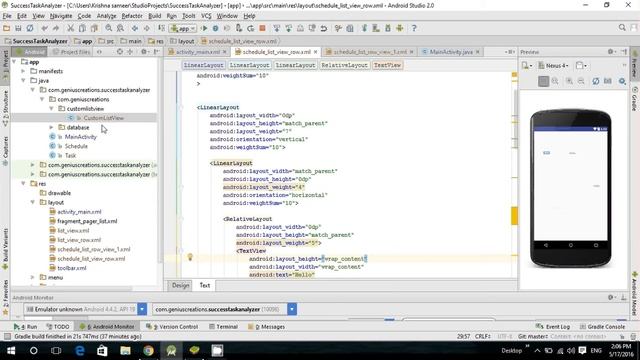
Task: Click the yellow intention lightbulb
Action: (190, 257)
